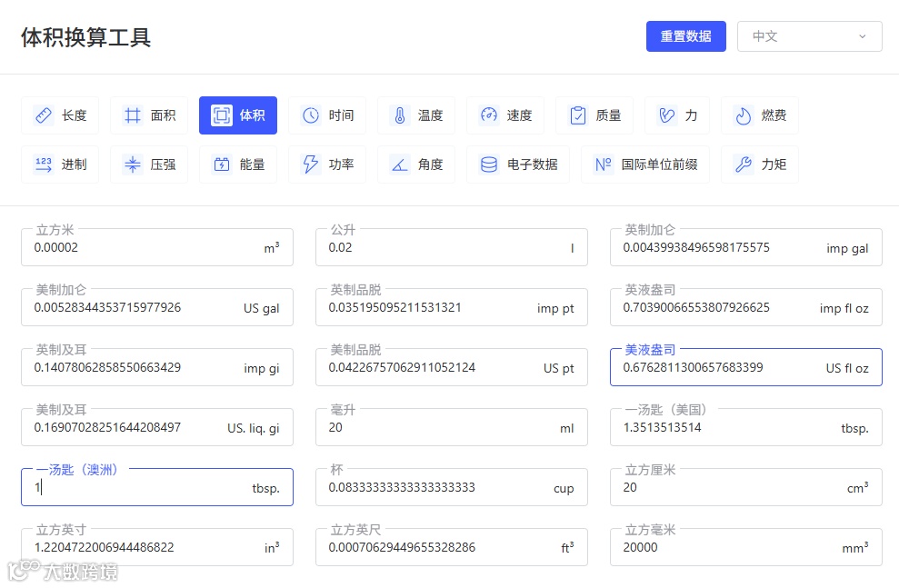Switch to the 长度 category tab
This screenshot has height=588, width=899.
(60, 115)
